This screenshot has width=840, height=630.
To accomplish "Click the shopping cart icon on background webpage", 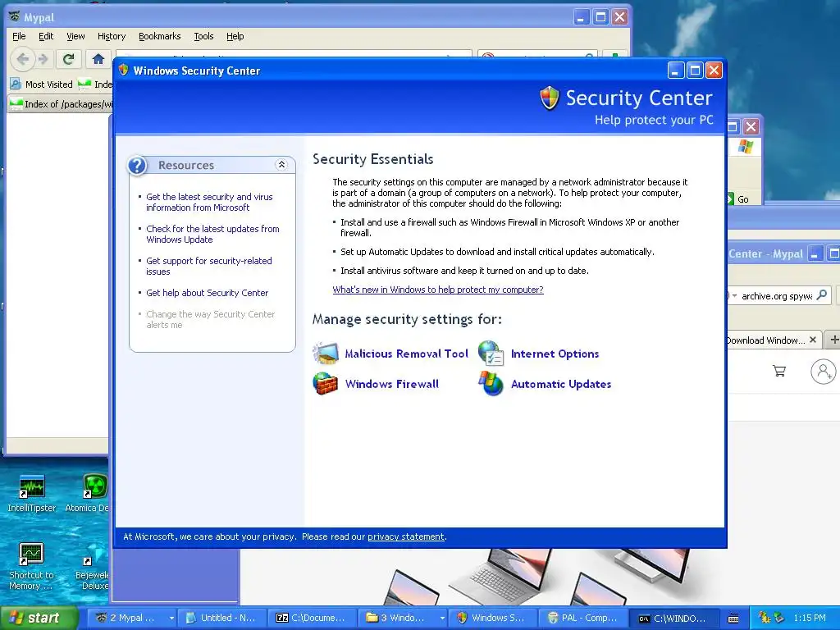I will coord(779,371).
